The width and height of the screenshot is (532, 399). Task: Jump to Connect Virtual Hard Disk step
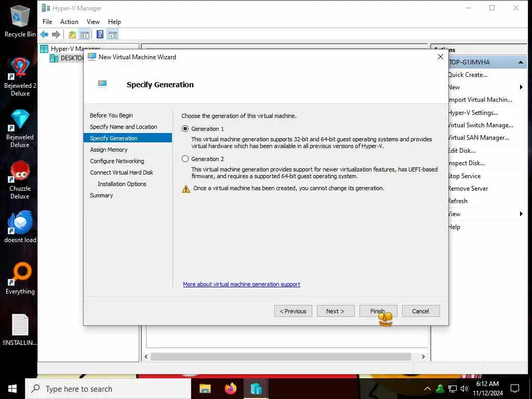(x=122, y=172)
